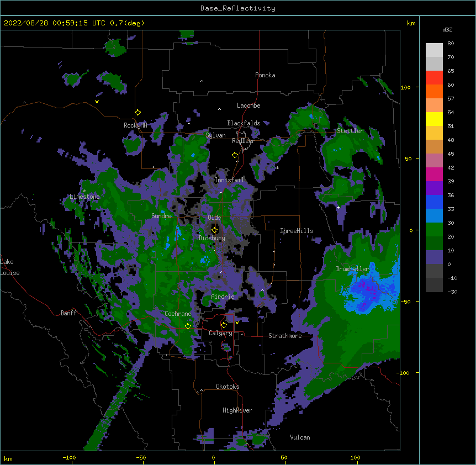Click the 0 tick on the bottom axis

(213, 458)
